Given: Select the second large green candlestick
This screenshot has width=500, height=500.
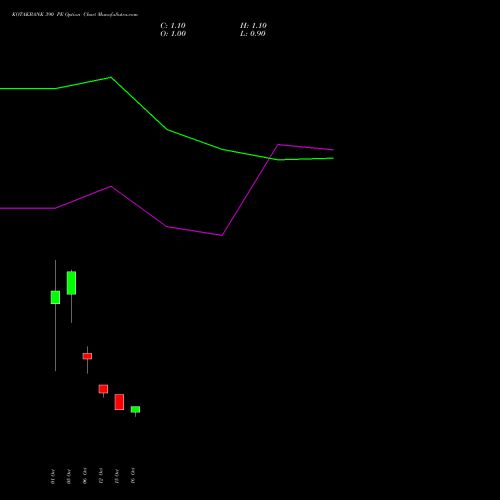Looking at the screenshot, I should pos(71,283).
